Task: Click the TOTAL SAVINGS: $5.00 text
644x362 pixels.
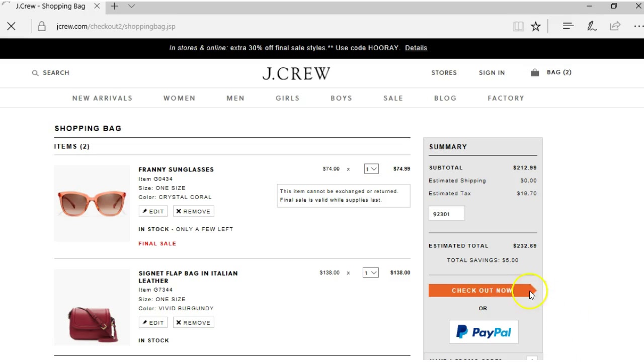Action: [x=482, y=260]
